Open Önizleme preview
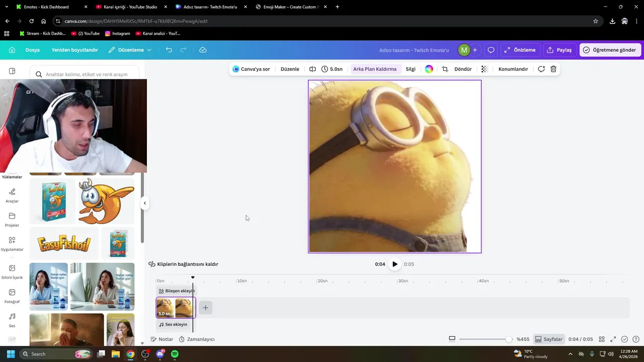 [x=520, y=50]
